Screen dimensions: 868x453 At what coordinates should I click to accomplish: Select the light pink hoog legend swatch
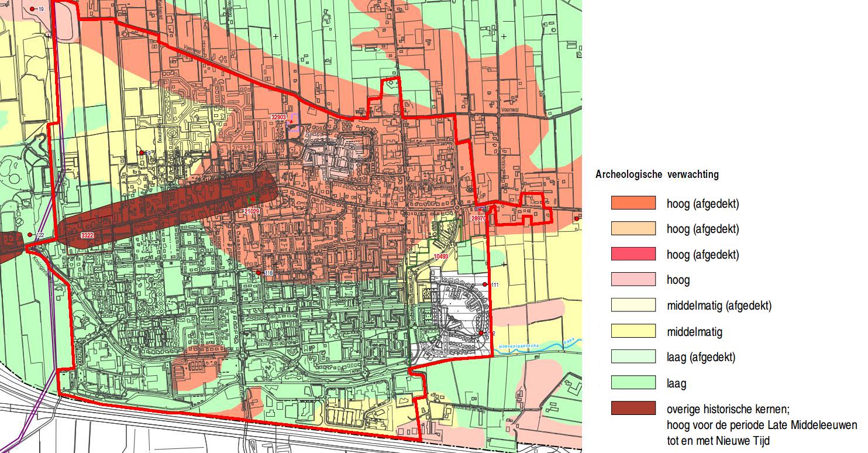point(633,280)
